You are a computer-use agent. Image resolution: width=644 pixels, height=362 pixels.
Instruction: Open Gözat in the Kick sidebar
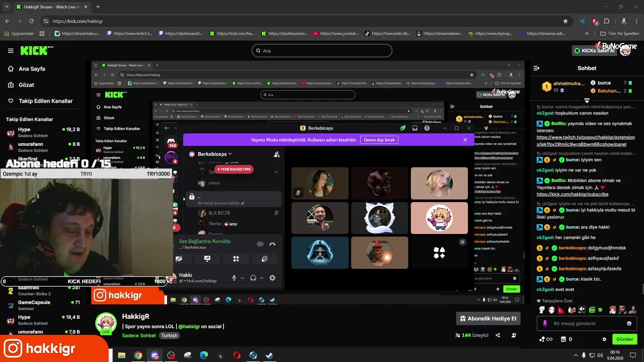(21, 85)
